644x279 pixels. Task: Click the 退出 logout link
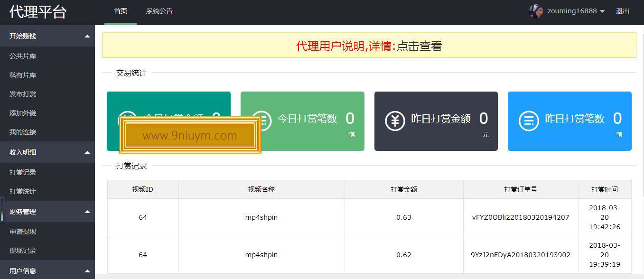pyautogui.click(x=622, y=11)
